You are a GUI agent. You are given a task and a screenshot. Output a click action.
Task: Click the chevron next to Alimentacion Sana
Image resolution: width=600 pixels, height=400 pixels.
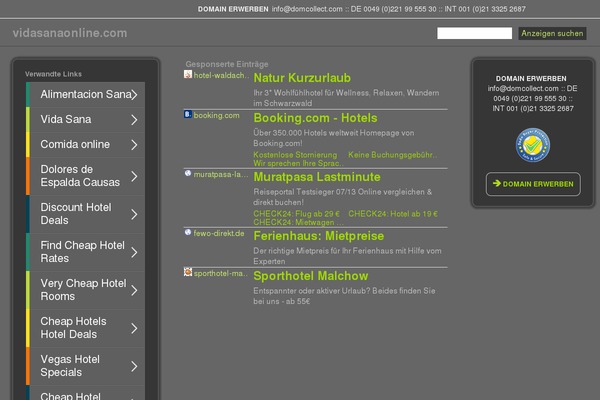(x=134, y=95)
